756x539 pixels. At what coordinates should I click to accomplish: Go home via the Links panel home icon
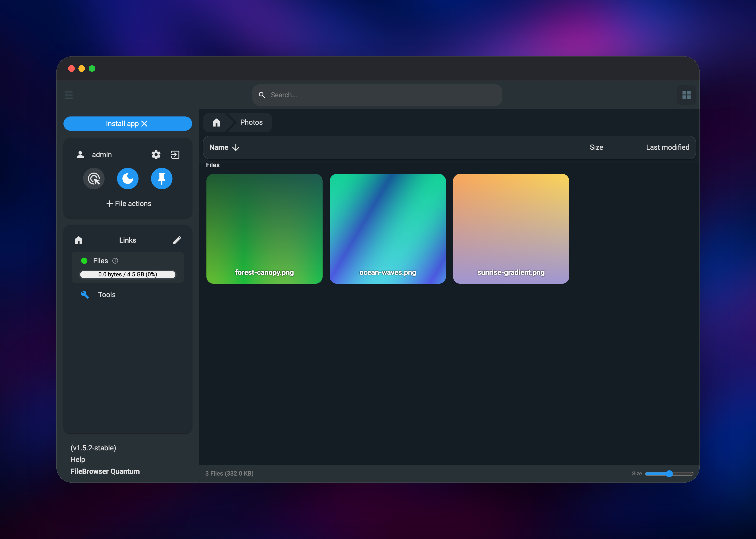click(79, 240)
